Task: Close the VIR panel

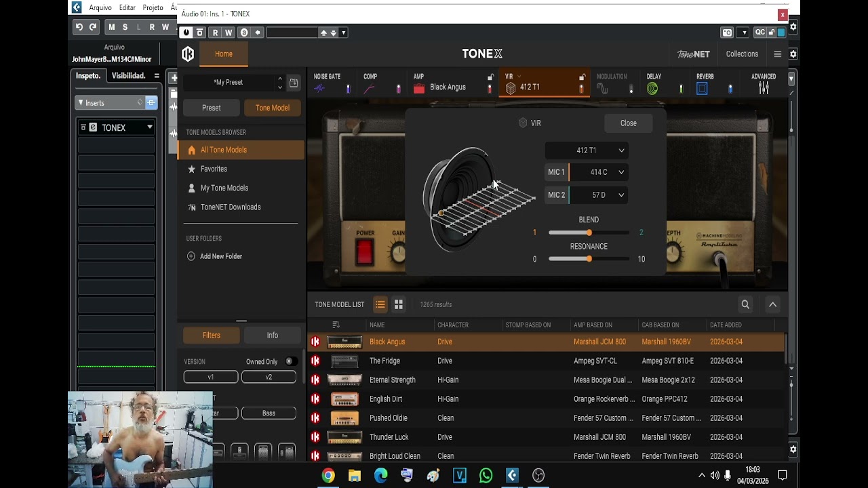Action: 628,123
